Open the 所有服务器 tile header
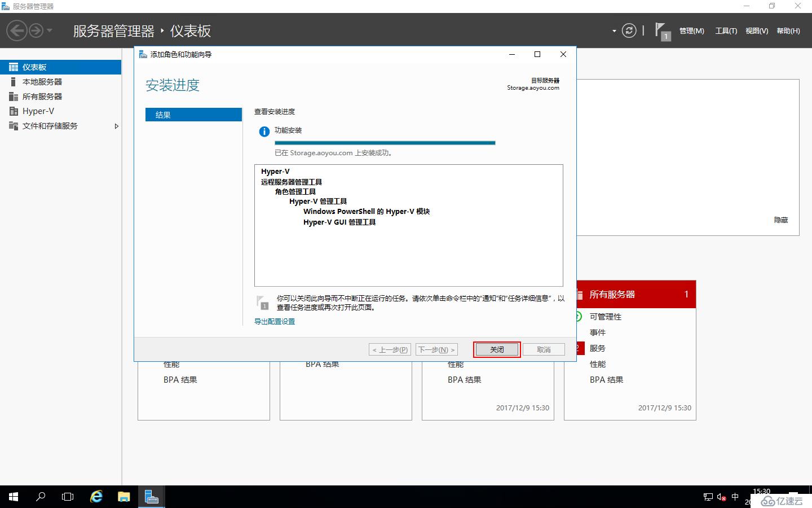 [x=636, y=294]
